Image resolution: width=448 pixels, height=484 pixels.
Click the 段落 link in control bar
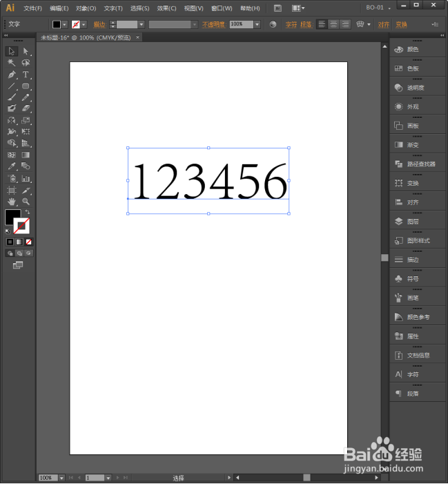point(306,24)
